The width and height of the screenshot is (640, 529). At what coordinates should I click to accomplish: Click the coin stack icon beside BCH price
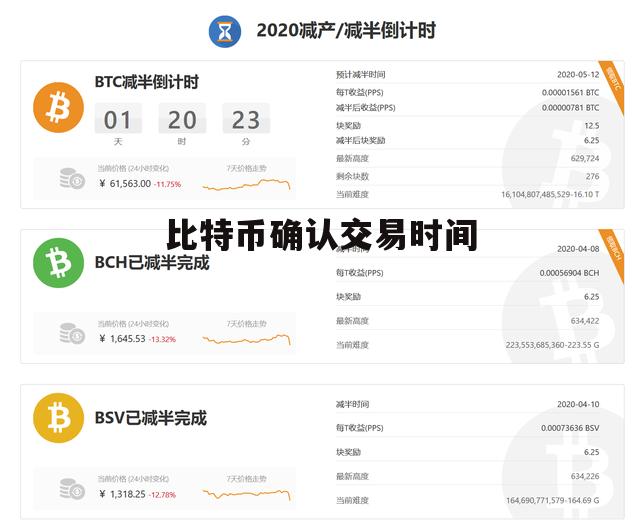(72, 333)
